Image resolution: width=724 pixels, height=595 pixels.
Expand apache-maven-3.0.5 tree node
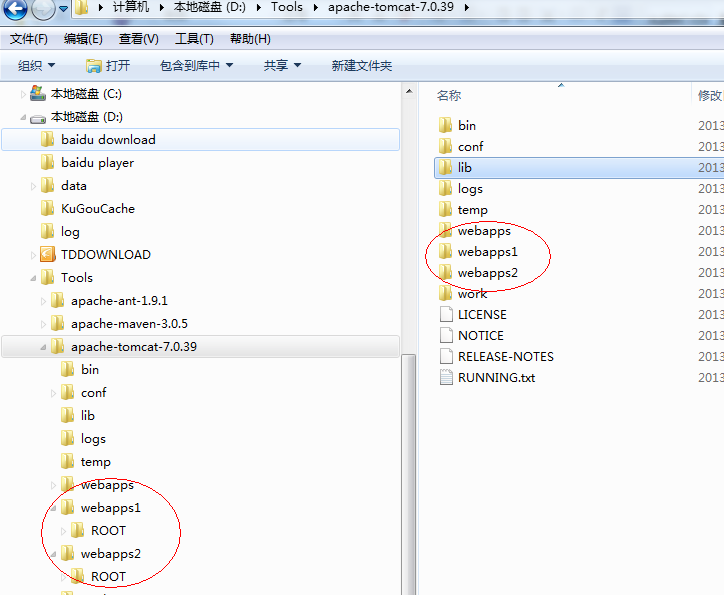[x=43, y=325]
